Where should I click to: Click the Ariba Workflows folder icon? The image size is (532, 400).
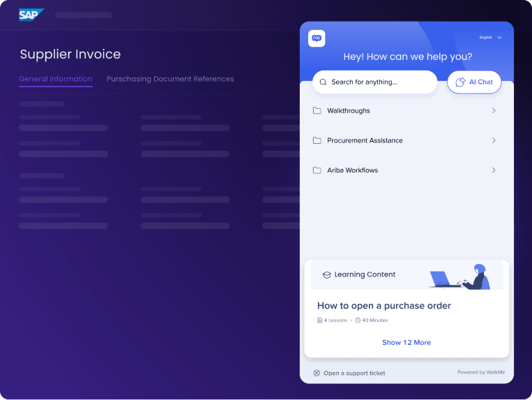tap(317, 170)
